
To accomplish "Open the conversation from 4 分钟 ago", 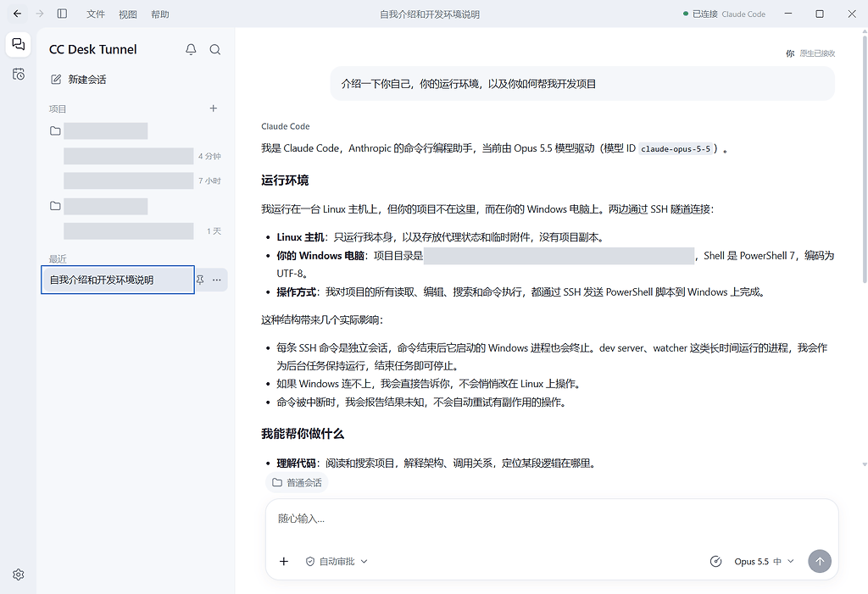I will pyautogui.click(x=142, y=156).
